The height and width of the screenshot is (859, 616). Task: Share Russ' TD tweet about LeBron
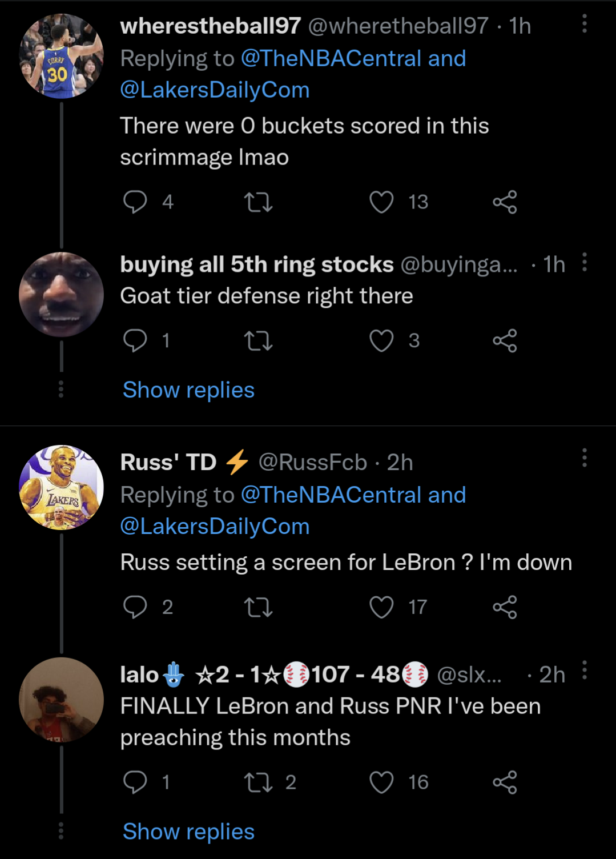coord(505,607)
